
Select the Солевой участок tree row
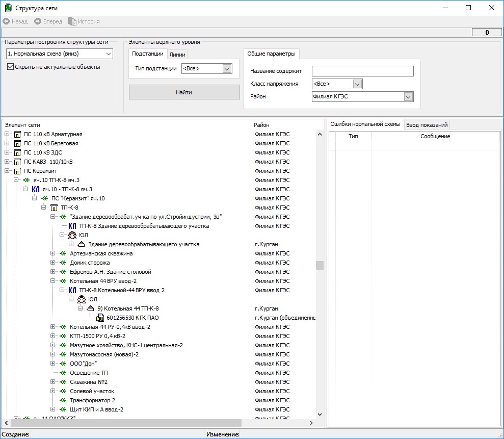click(x=92, y=391)
